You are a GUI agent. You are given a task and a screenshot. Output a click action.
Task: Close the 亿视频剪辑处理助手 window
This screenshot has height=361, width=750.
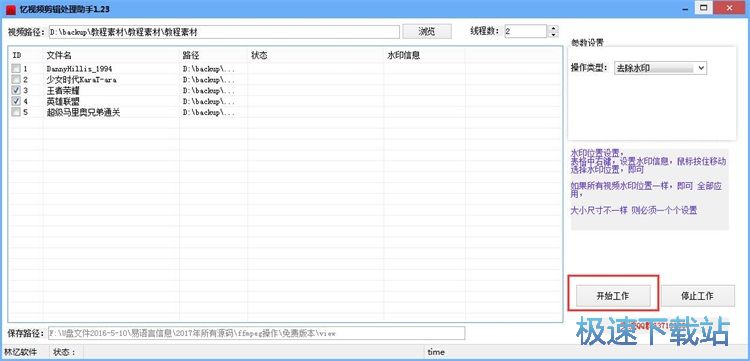coord(729,7)
